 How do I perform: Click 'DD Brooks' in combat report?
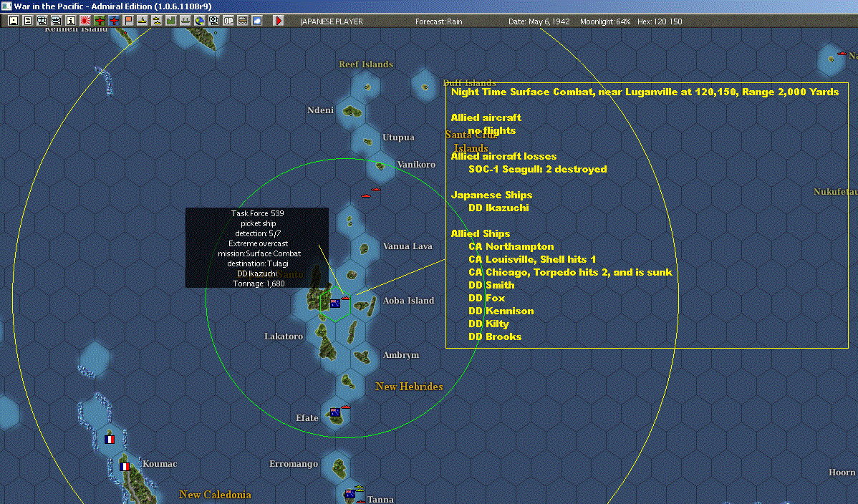[495, 336]
